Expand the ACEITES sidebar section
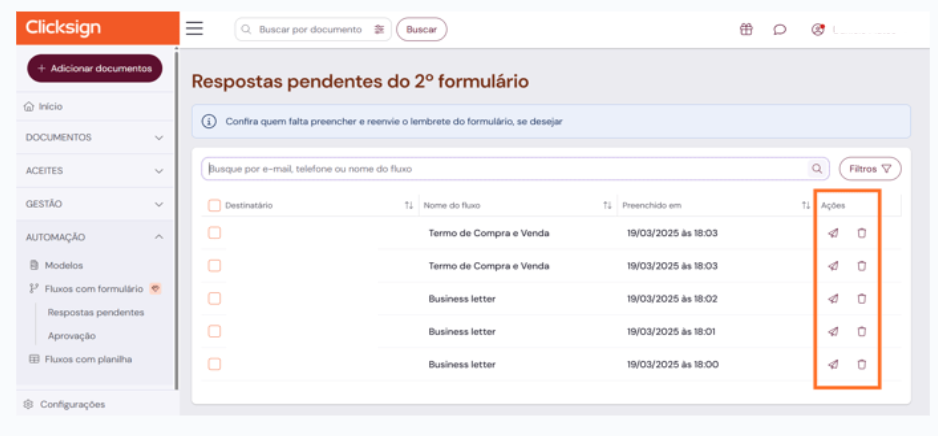938x436 pixels. coord(159,171)
